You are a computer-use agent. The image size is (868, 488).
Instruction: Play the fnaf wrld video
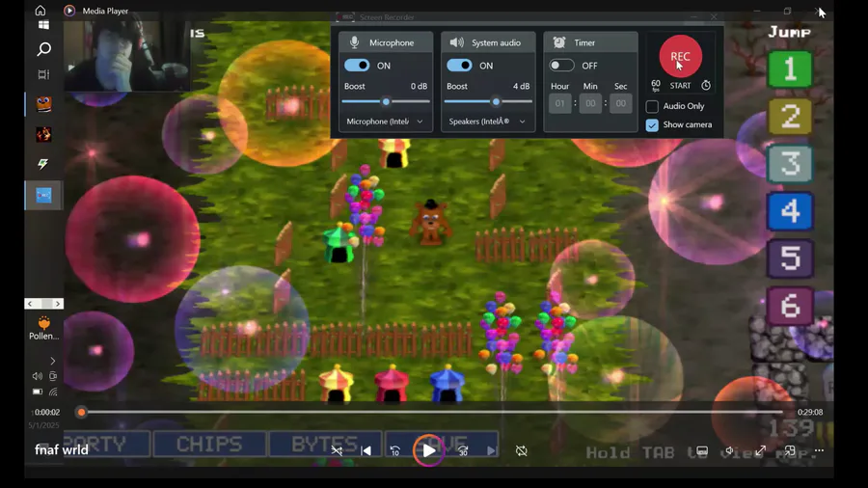[x=429, y=451]
